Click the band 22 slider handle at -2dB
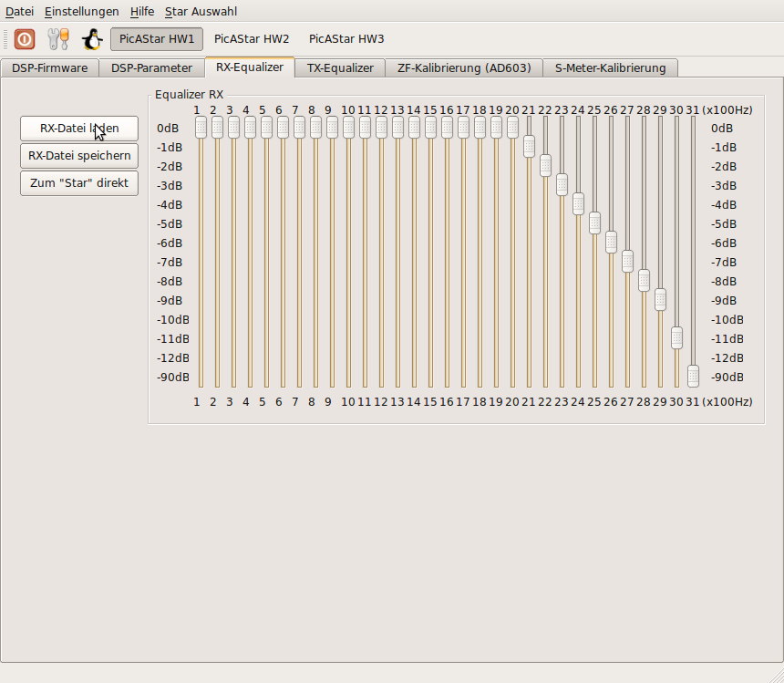 [x=545, y=165]
